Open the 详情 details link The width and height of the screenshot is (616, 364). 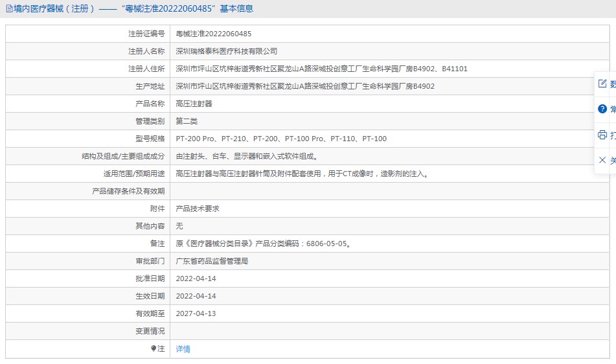coord(183,348)
